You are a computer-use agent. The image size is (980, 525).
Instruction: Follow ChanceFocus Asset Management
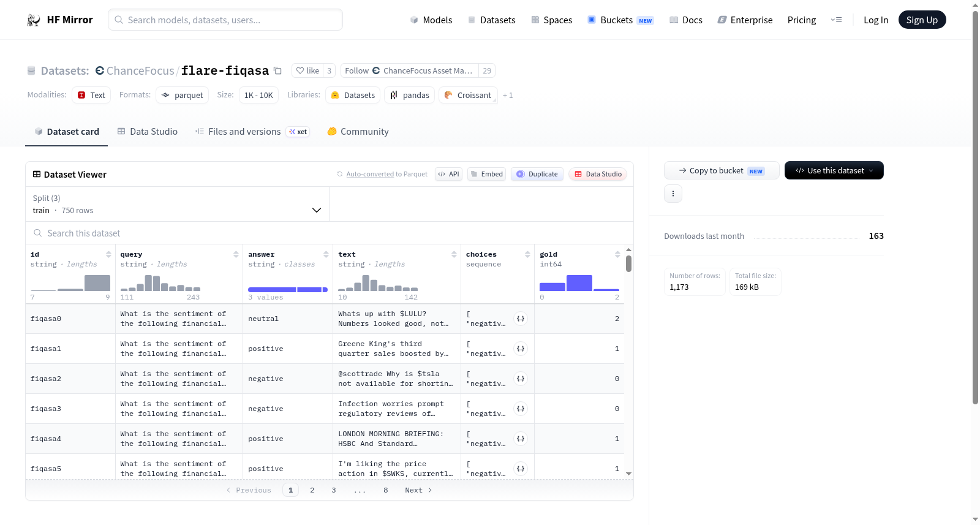point(409,70)
